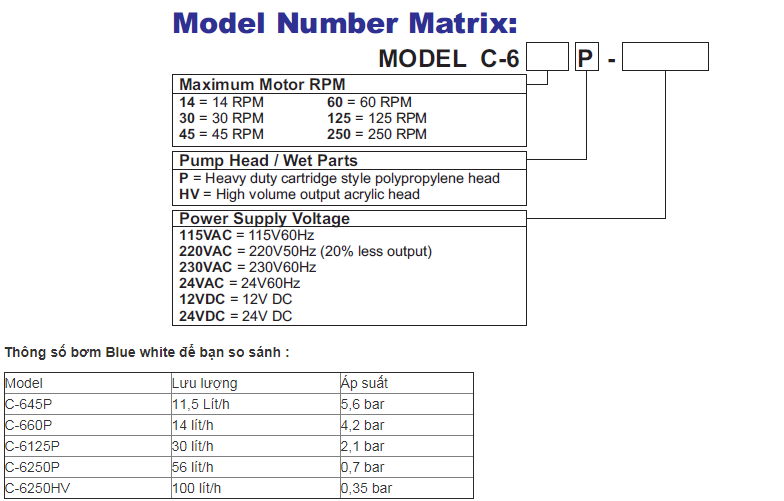Click the '100 lít/h' flow cell

(x=256, y=488)
